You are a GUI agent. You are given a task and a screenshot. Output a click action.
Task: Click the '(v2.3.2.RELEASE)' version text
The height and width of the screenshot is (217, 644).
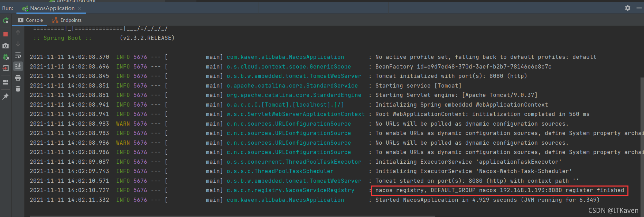pyautogui.click(x=147, y=38)
